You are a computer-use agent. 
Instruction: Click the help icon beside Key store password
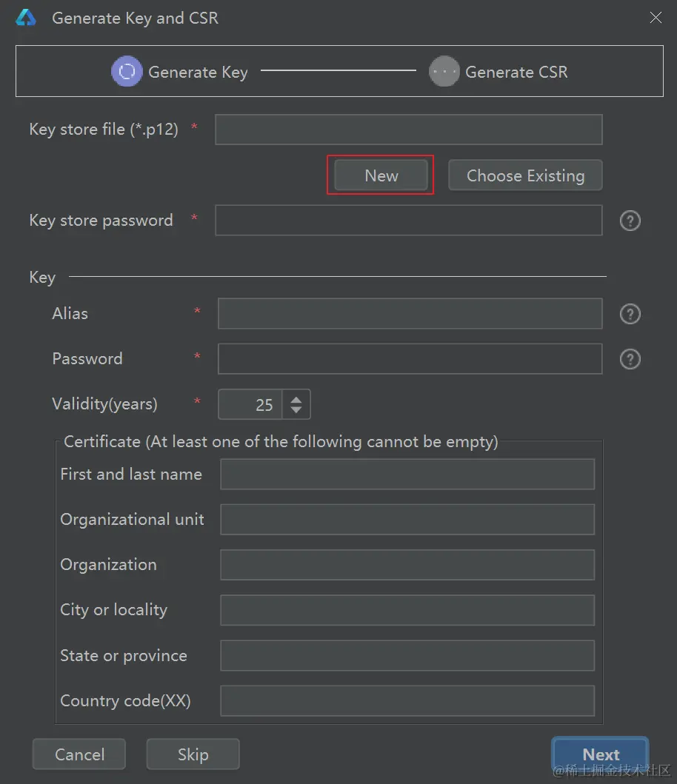[x=630, y=221]
